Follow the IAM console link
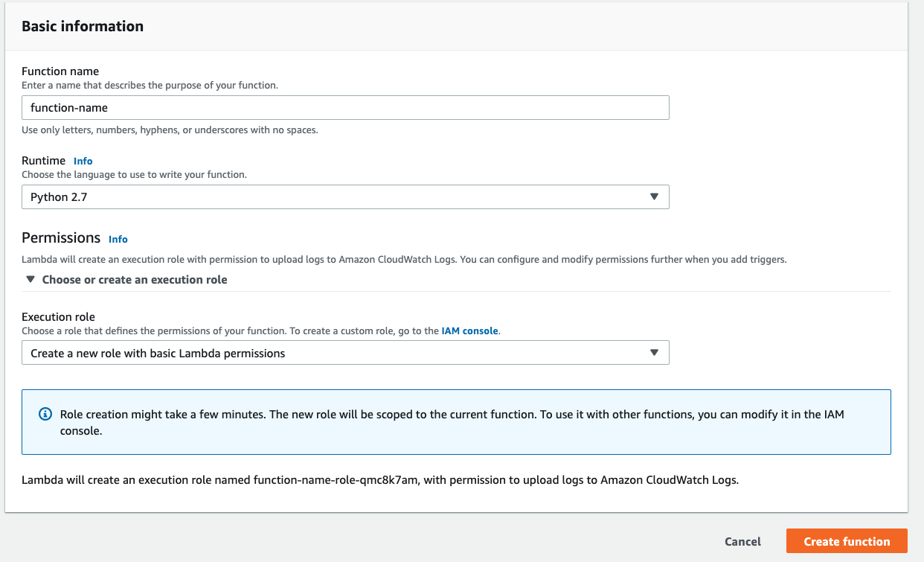924x562 pixels. tap(470, 331)
